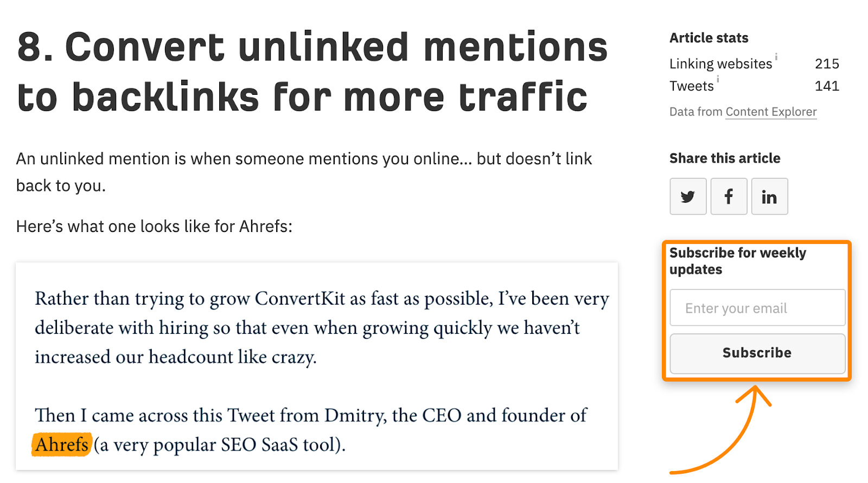Click the 'Share this article' heading
This screenshot has height=483, width=868.
(x=725, y=158)
